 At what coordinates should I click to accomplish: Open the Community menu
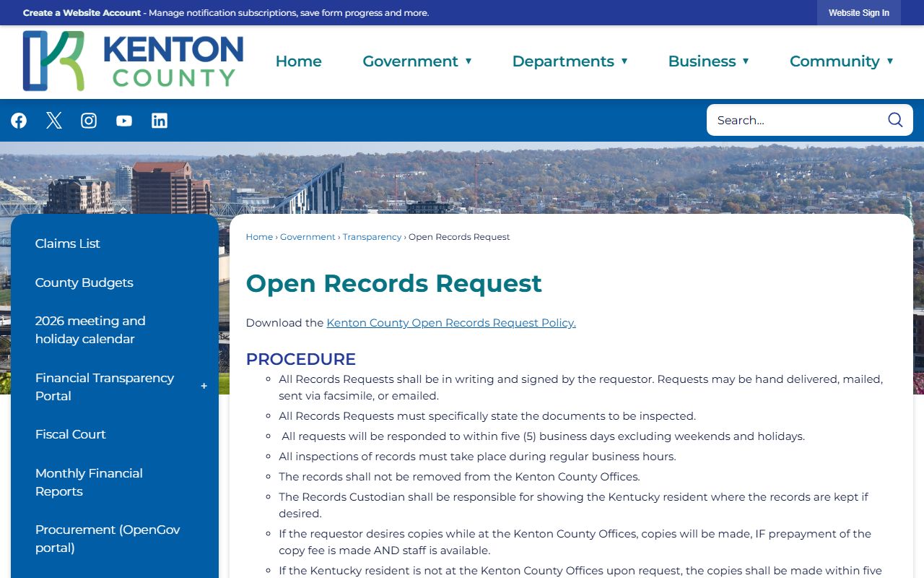834,61
